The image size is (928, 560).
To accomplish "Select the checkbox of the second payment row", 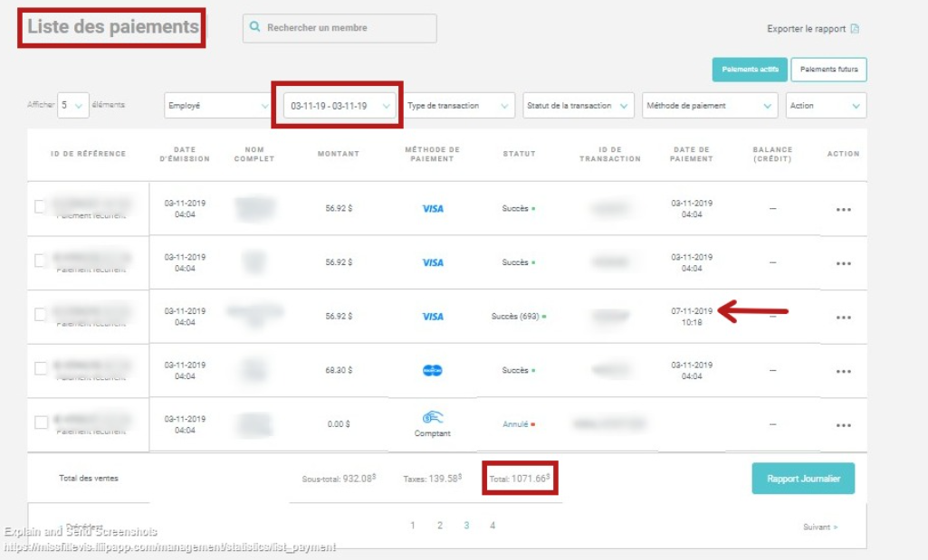I will coord(41,261).
